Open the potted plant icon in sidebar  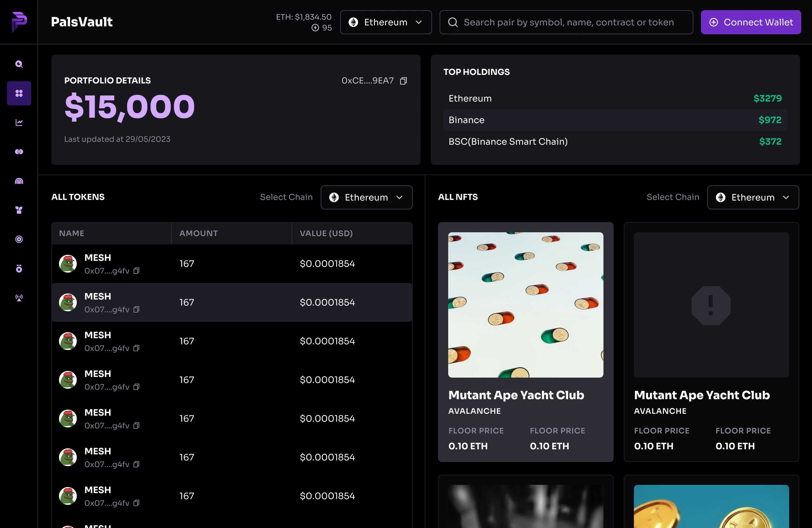click(x=19, y=210)
